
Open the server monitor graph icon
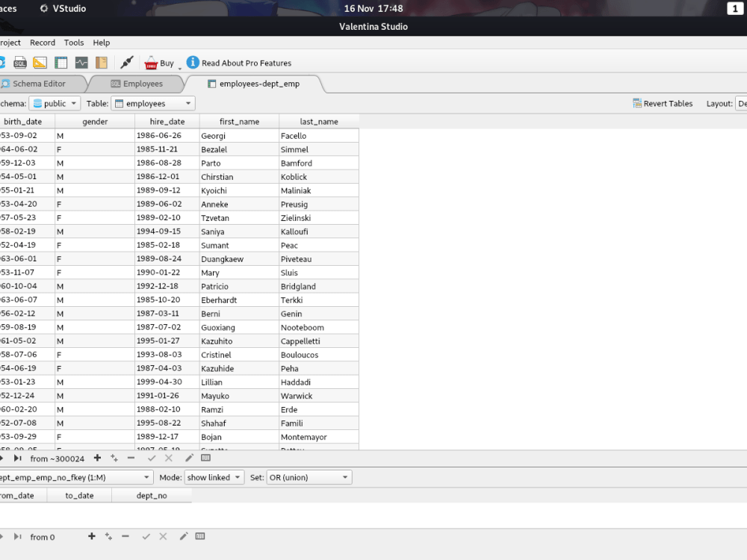tap(81, 63)
